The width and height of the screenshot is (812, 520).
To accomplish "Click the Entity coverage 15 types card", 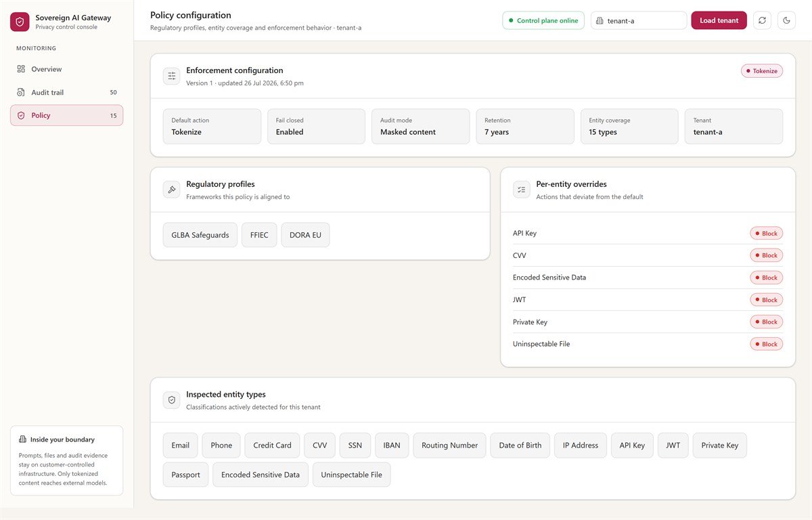I will [x=629, y=127].
